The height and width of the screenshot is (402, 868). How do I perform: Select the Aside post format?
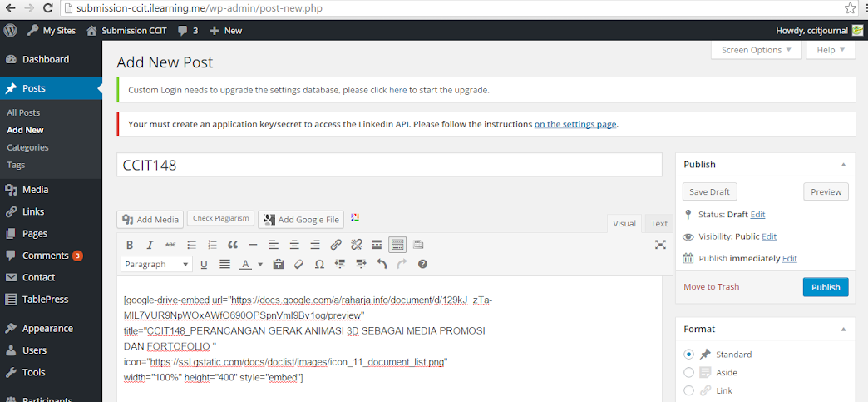coord(688,373)
